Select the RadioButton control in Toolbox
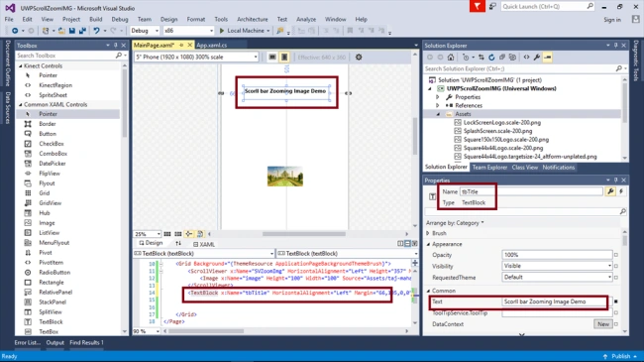Screen dimensions: 644x362 (x=54, y=273)
